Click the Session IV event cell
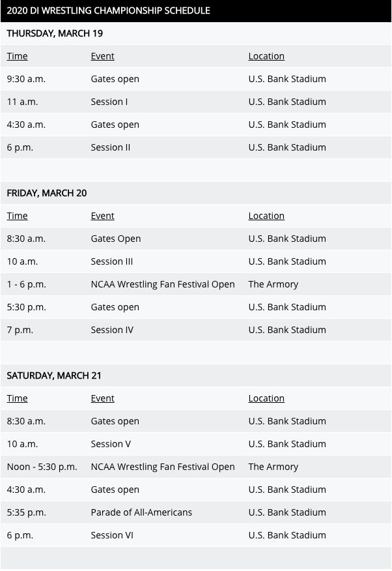This screenshot has width=392, height=571. point(112,330)
